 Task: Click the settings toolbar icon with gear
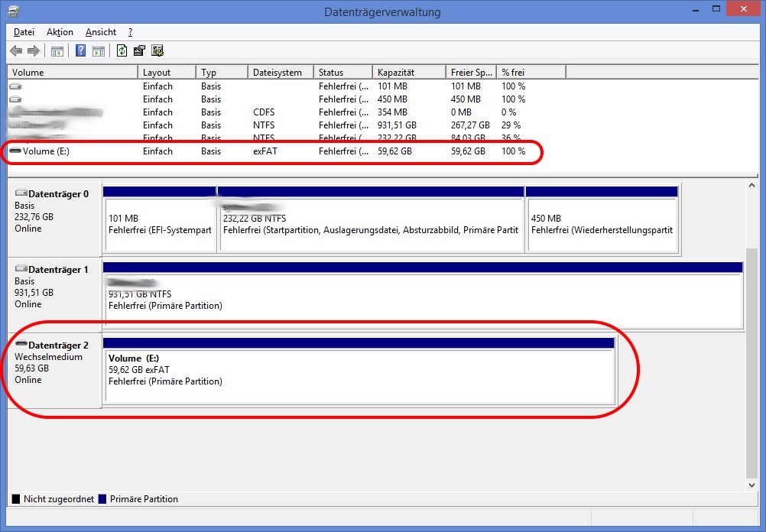click(157, 51)
